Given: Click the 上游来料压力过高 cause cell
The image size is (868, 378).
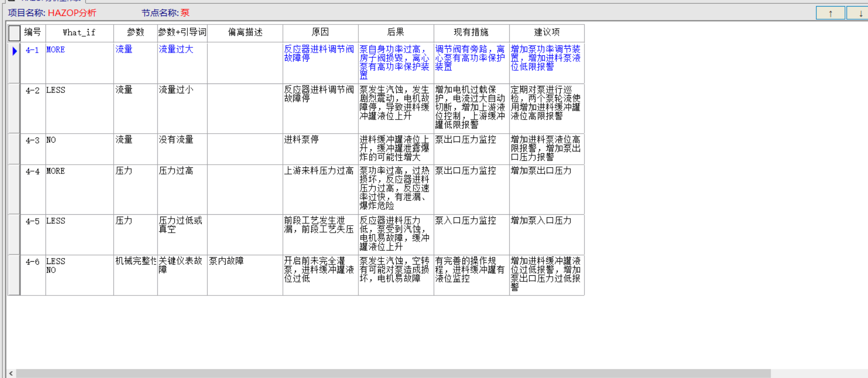Looking at the screenshot, I should [320, 189].
